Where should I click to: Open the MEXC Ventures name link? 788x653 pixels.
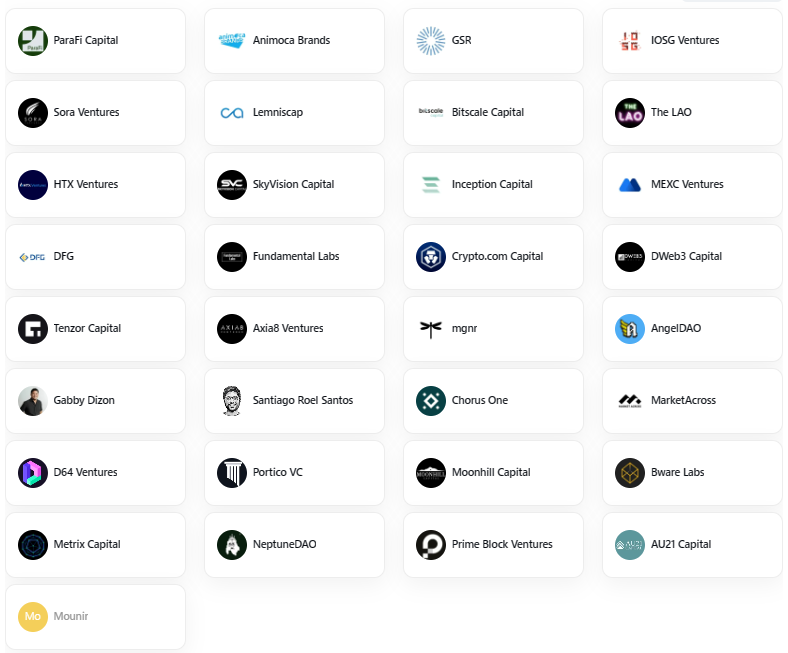(687, 184)
